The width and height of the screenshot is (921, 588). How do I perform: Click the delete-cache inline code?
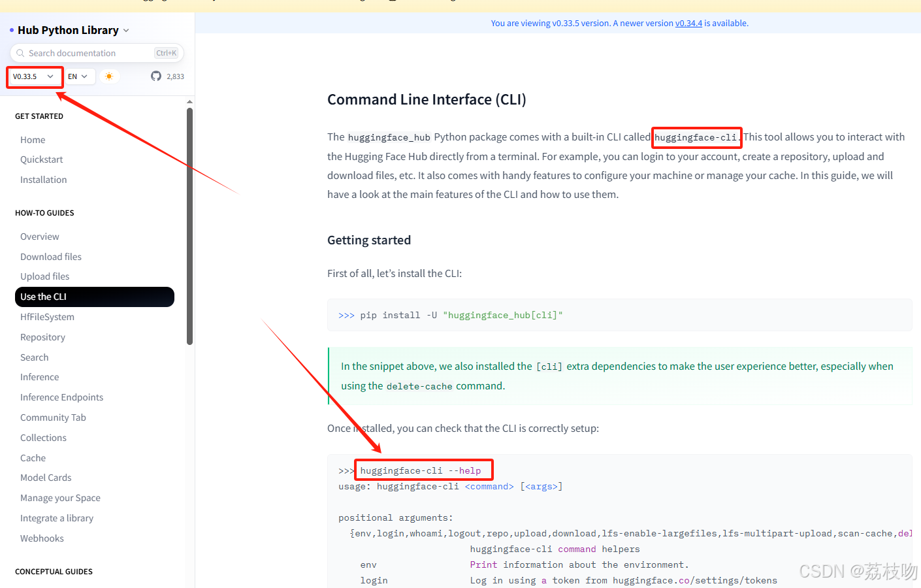click(x=419, y=386)
